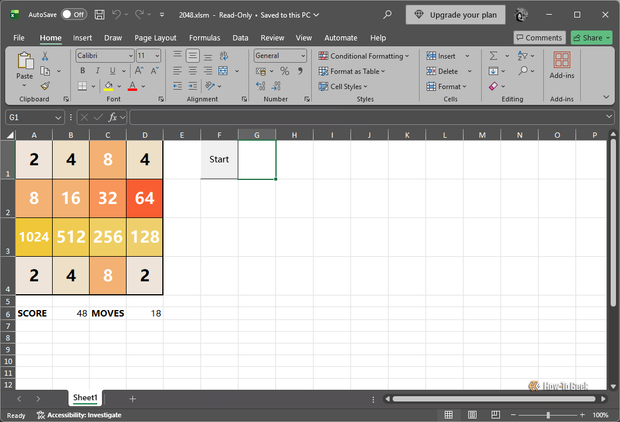Click the Accessibility Investigate status icon
The width and height of the screenshot is (620, 422).
(41, 415)
